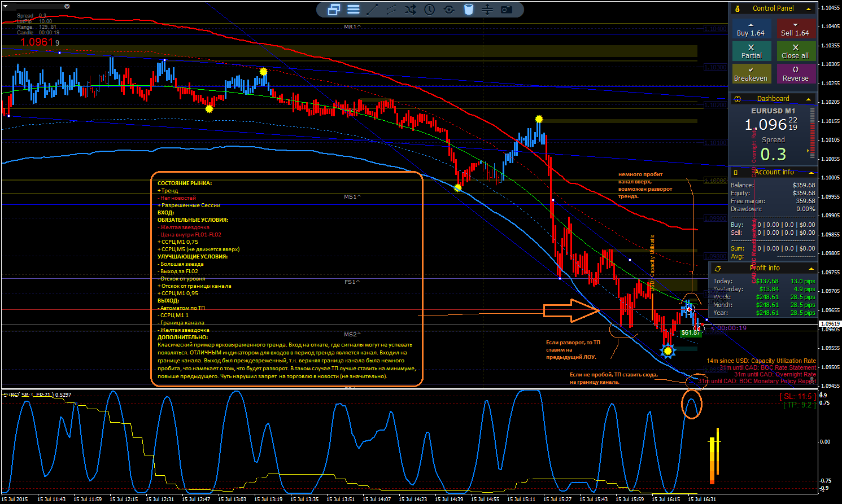Collapse the Profit info panel
Viewport: 842px width, 504px height.
click(x=812, y=269)
